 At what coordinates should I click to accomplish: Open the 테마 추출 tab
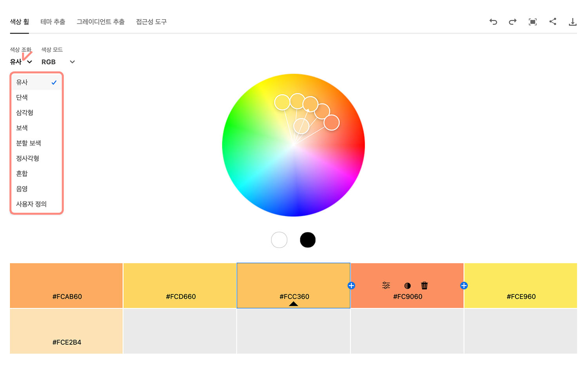coord(53,22)
